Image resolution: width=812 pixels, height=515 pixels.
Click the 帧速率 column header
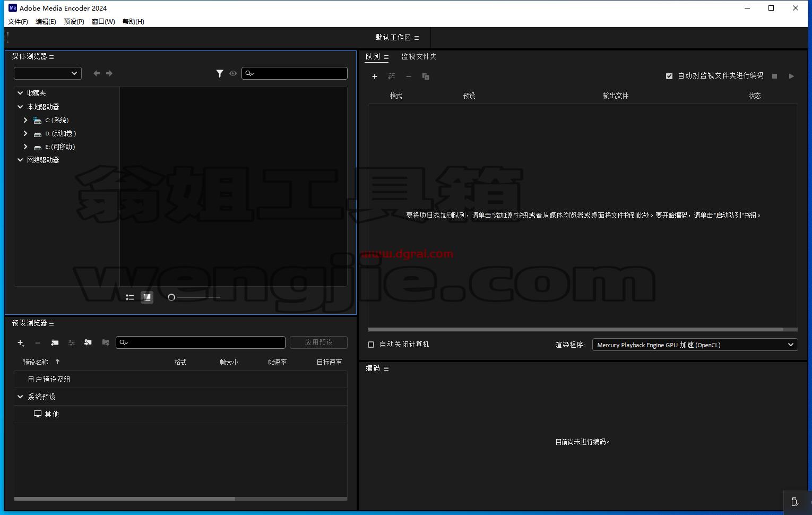click(278, 362)
